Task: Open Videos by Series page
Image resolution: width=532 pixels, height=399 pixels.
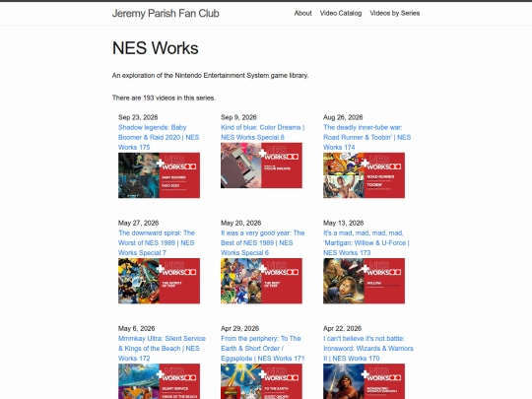Action: click(395, 13)
